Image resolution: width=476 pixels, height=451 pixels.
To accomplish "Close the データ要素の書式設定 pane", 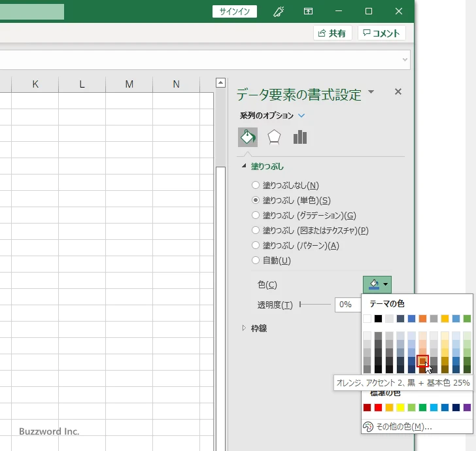I will [x=398, y=92].
